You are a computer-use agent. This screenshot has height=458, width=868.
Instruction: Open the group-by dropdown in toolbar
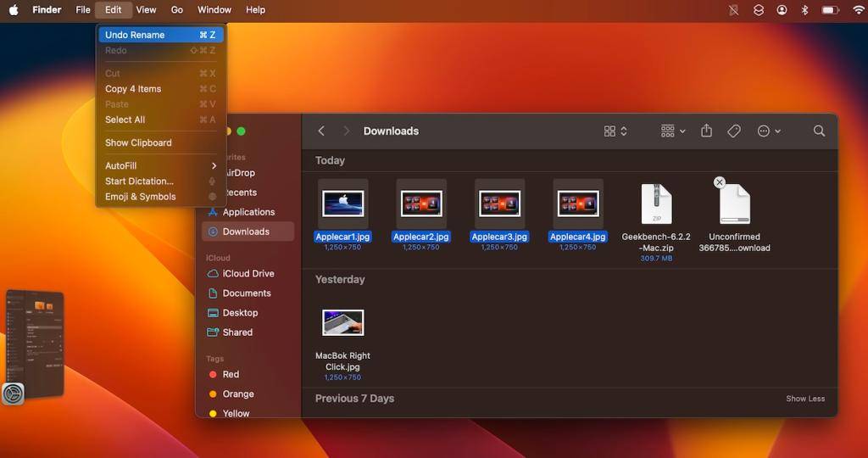click(673, 131)
